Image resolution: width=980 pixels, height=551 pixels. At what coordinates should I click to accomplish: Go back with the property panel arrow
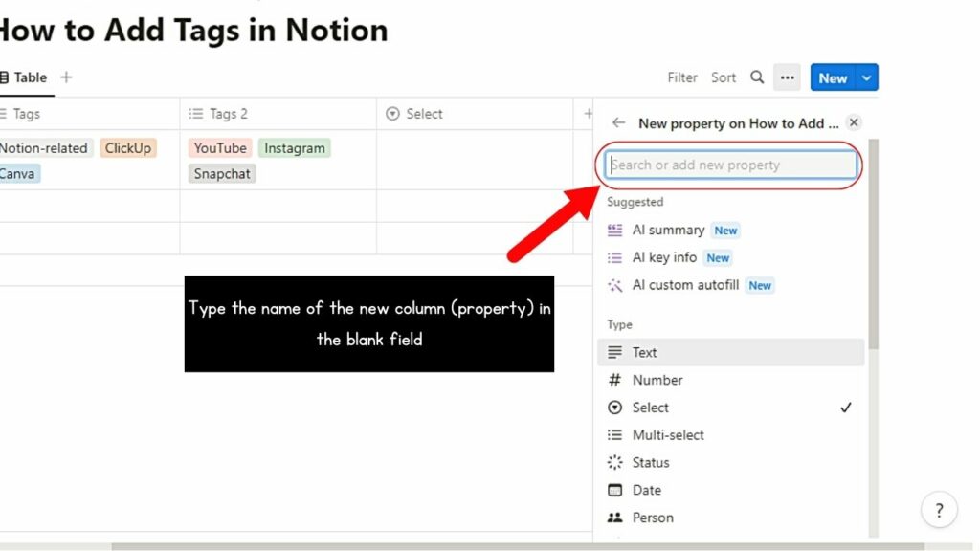619,123
